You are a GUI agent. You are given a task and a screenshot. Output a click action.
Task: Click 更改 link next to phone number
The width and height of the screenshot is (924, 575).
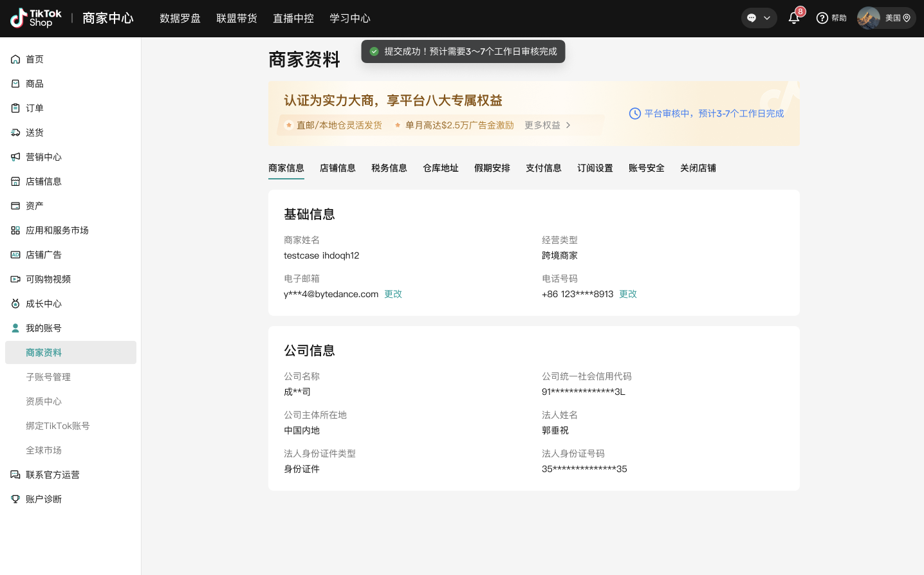click(x=628, y=294)
